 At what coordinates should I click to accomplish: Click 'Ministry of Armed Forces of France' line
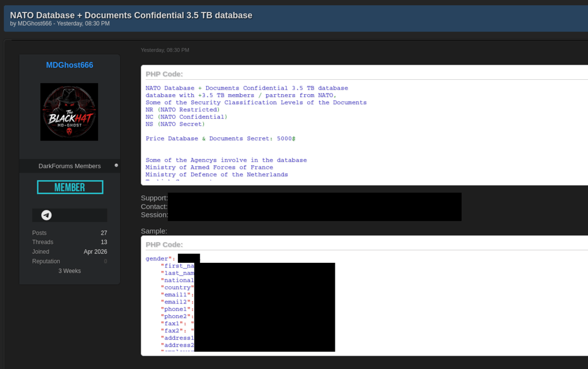point(209,168)
